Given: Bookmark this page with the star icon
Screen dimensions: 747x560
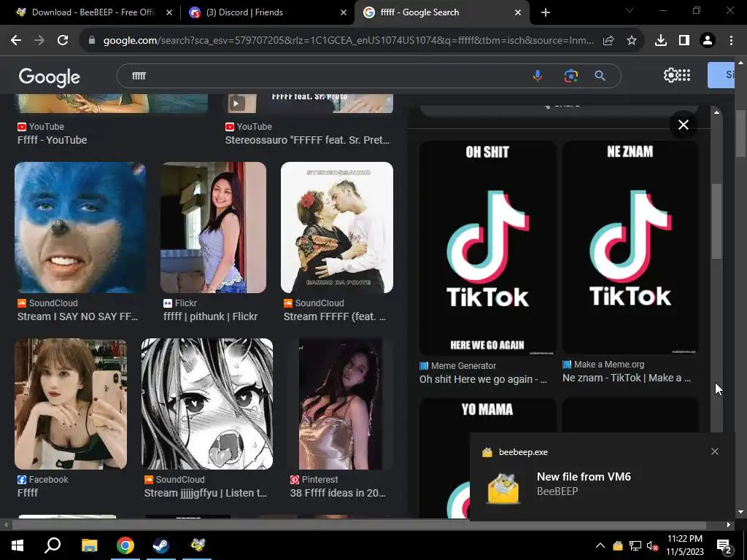Looking at the screenshot, I should pyautogui.click(x=631, y=41).
